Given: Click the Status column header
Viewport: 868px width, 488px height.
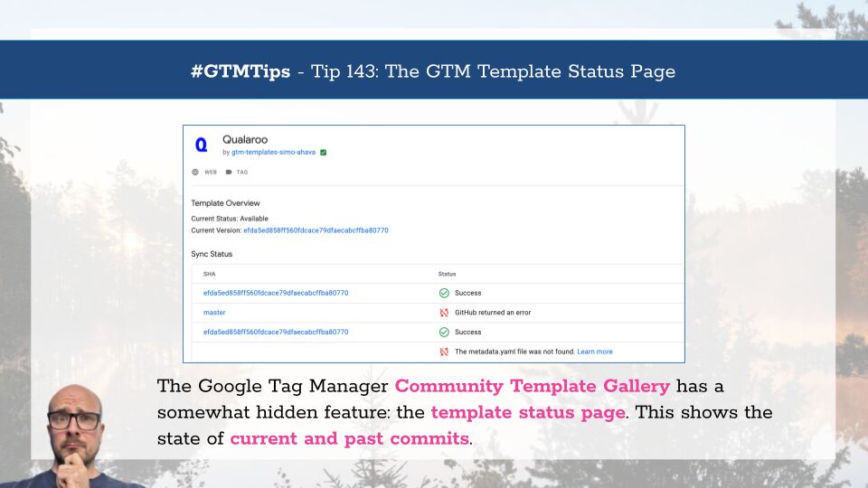Looking at the screenshot, I should [447, 274].
